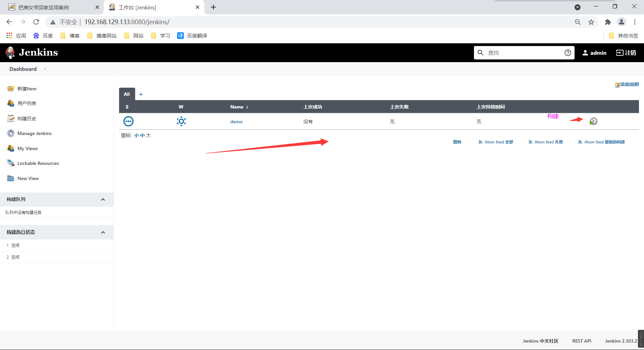Open the 其他书签 bookmarks folder
This screenshot has height=350, width=644.
point(623,36)
